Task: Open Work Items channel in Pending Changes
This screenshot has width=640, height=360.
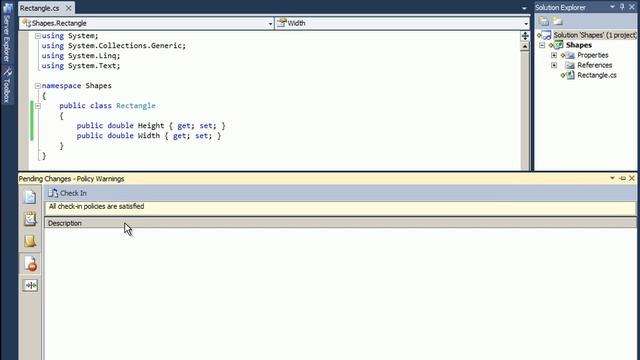Action: click(30, 219)
